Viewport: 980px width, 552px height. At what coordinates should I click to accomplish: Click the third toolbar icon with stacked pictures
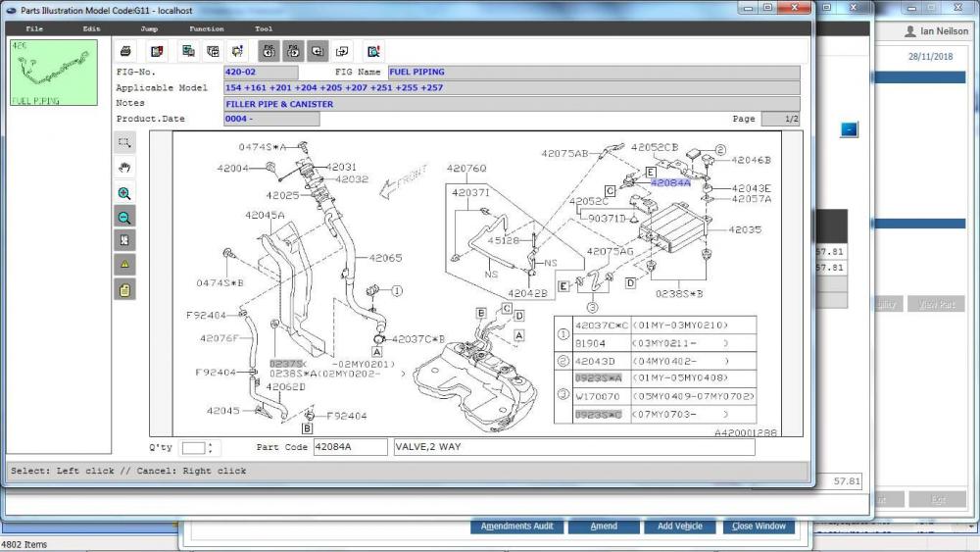tap(188, 51)
